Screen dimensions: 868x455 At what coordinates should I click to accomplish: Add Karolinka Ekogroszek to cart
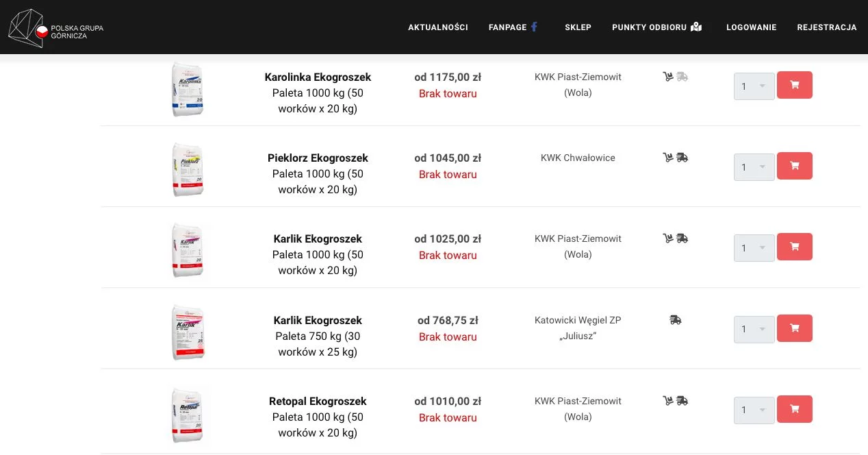pos(795,85)
